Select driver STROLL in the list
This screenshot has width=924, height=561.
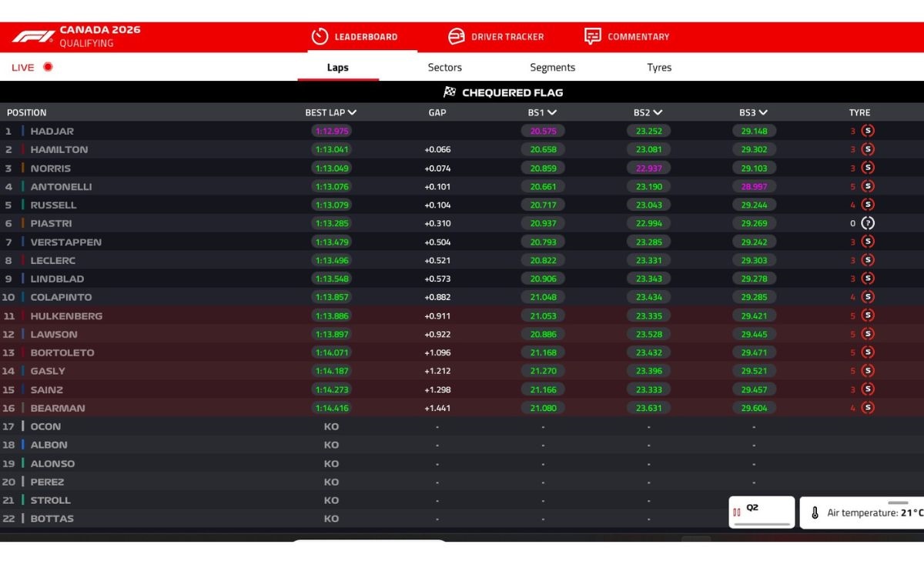click(x=51, y=500)
